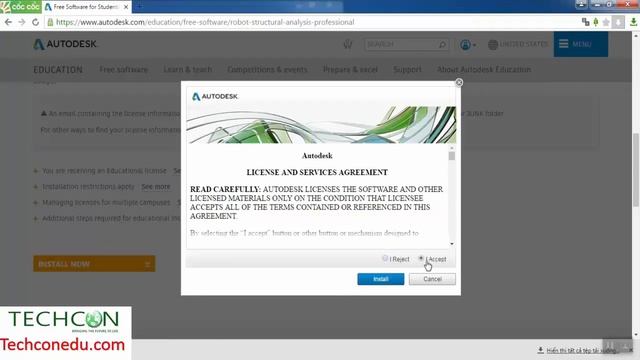640x360 pixels.
Task: Open the Cốc Cốc browser logo menu
Action: coord(20,7)
